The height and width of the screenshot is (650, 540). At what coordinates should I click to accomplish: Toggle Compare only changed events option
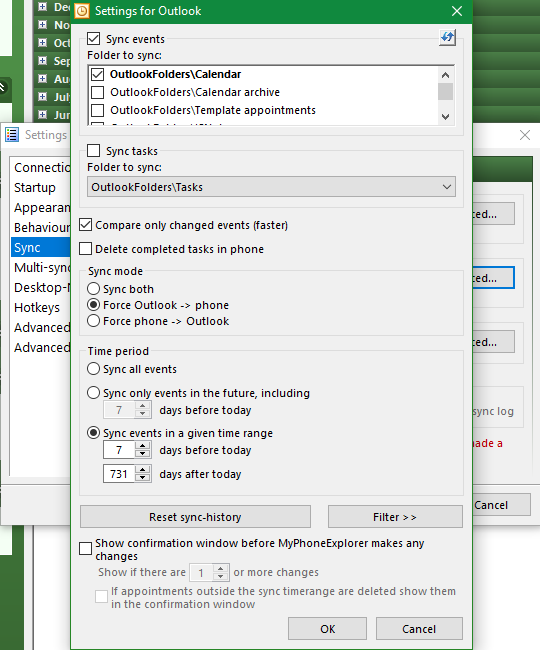(85, 225)
